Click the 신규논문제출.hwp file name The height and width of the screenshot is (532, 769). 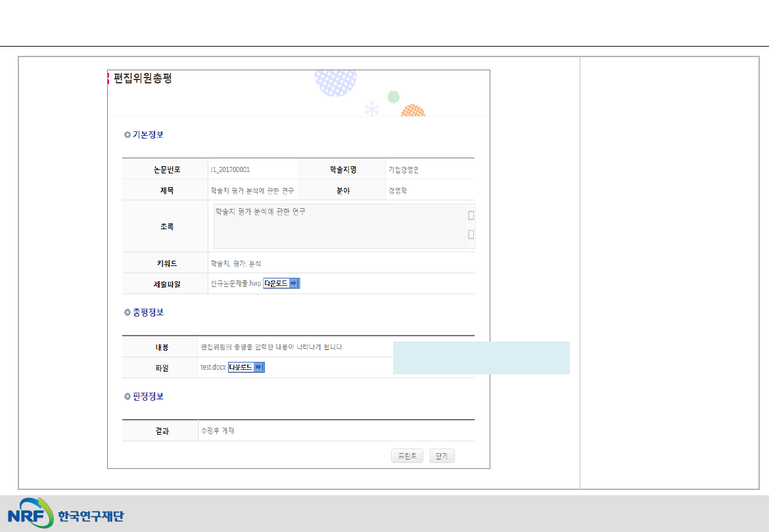click(235, 284)
